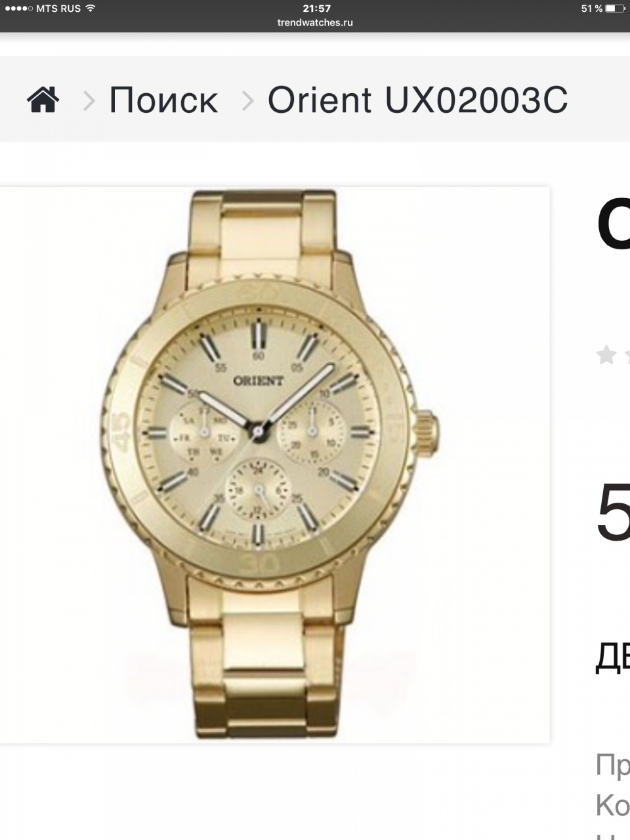Tap the battery icon in status bar
Screen dimensions: 630x840
point(616,9)
